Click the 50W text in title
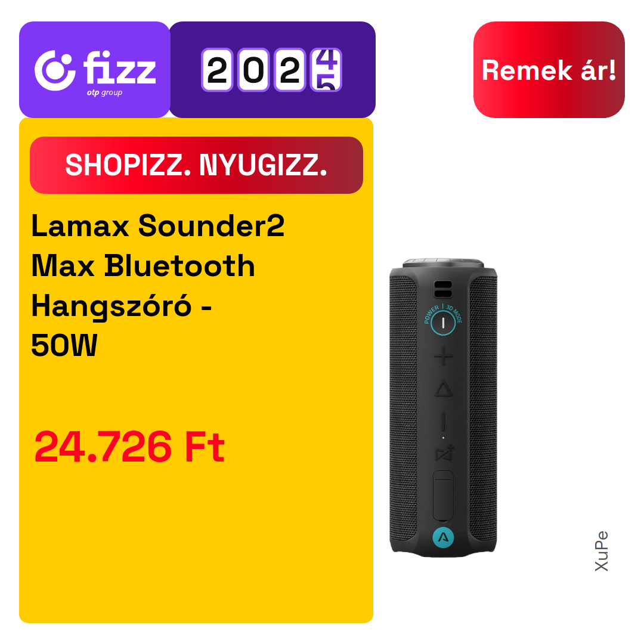The image size is (644, 644). click(x=64, y=345)
